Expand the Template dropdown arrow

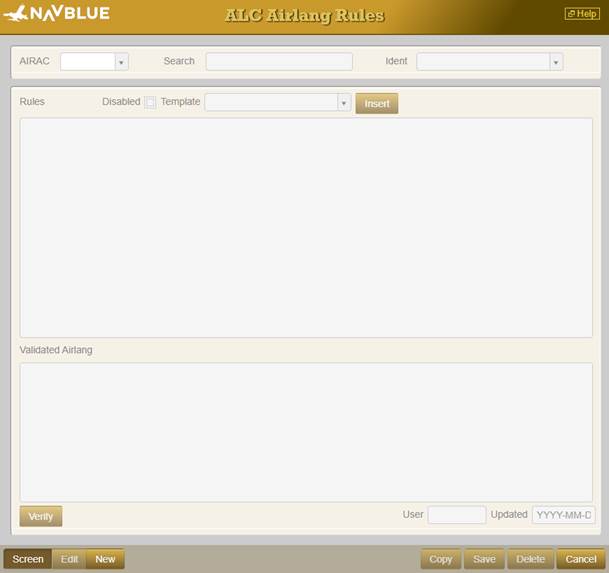344,103
